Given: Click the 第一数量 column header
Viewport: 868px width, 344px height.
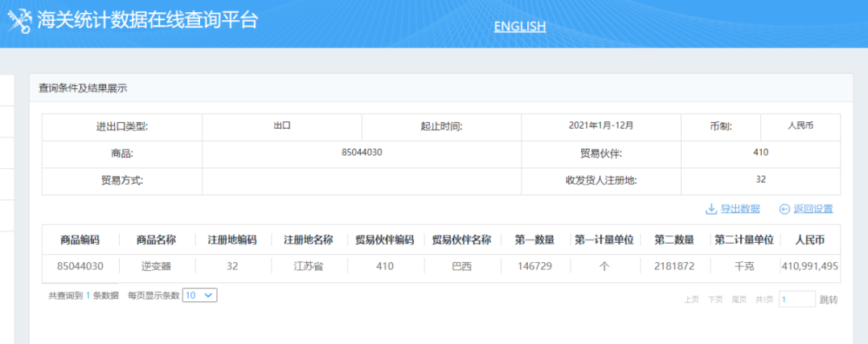Looking at the screenshot, I should click(x=534, y=240).
